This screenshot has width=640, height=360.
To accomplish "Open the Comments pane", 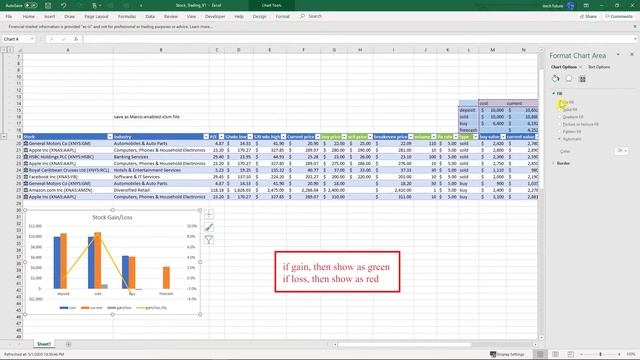I will [x=619, y=16].
